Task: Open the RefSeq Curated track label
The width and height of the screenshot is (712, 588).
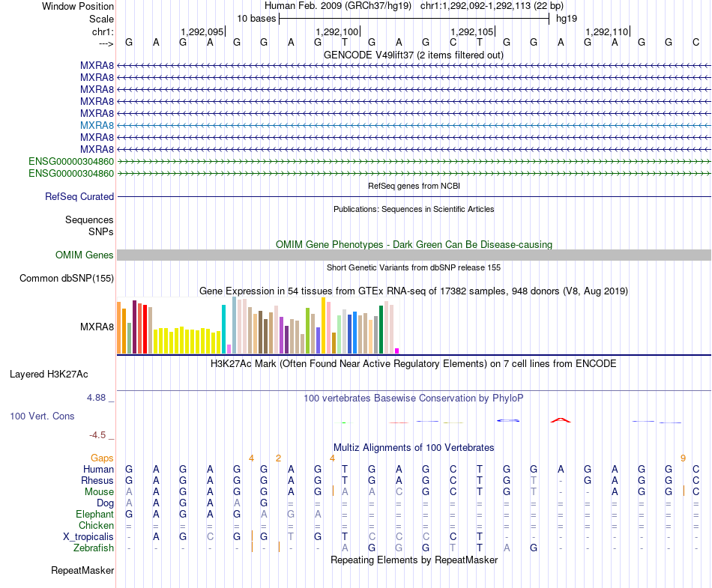Action: pos(79,196)
